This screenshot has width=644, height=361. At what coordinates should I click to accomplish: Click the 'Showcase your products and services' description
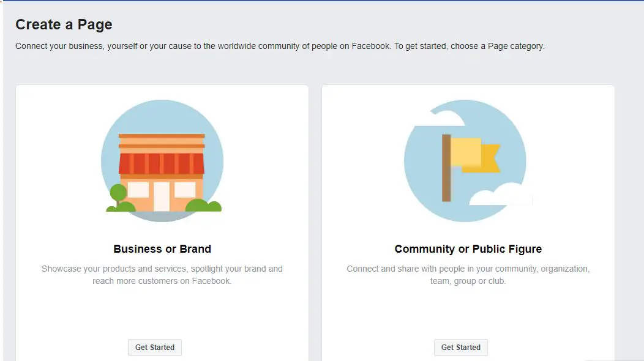pos(162,275)
